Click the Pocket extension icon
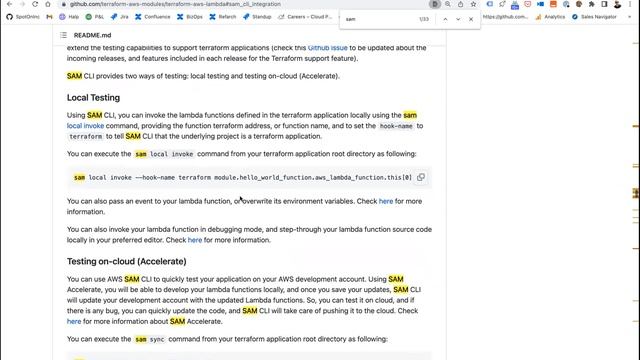Screen dimensions: 640x360 tap(527, 4)
